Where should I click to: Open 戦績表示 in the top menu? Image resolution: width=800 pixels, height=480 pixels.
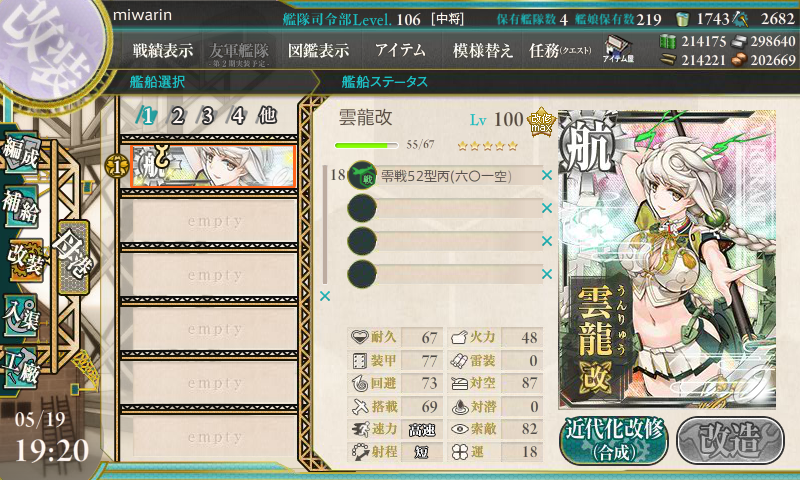pos(163,50)
